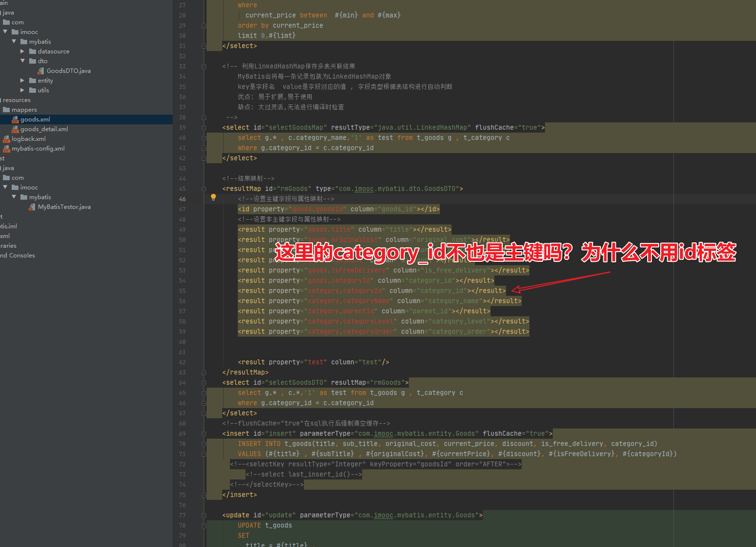The image size is (756, 547).
Task: Click the goods.xml file icon
Action: click(x=15, y=120)
